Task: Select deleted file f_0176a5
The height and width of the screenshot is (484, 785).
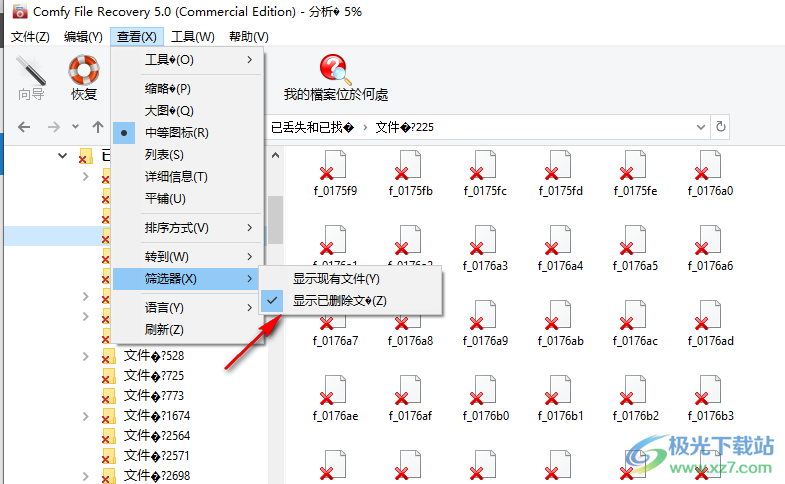Action: pos(635,248)
